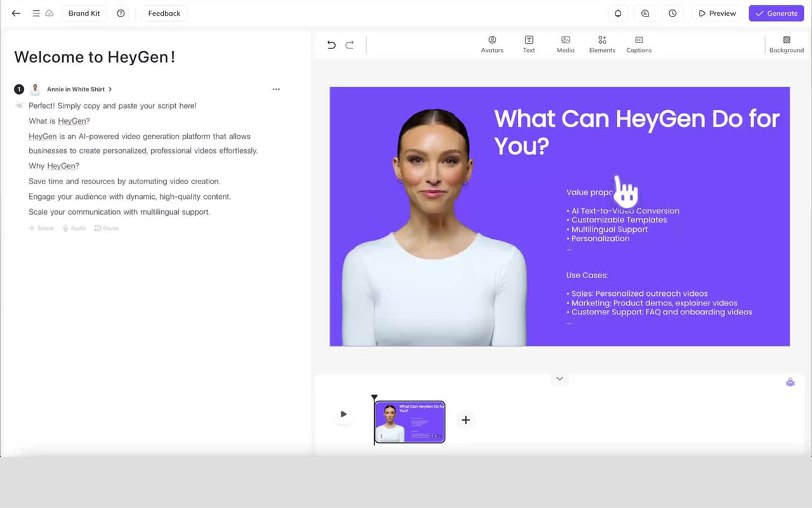Select scene 1 thumbnail in timeline
Image resolution: width=812 pixels, height=508 pixels.
(x=410, y=422)
